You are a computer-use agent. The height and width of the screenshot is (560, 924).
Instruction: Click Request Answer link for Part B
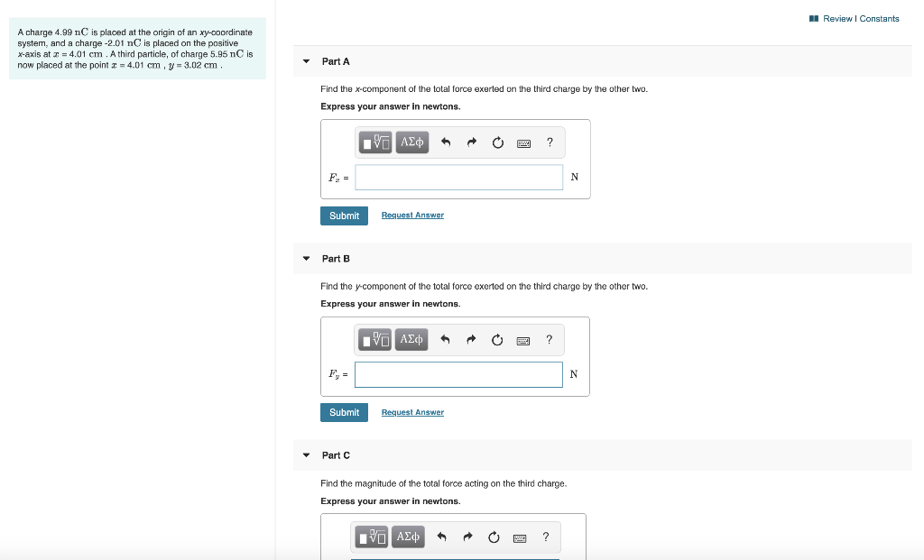(x=412, y=412)
